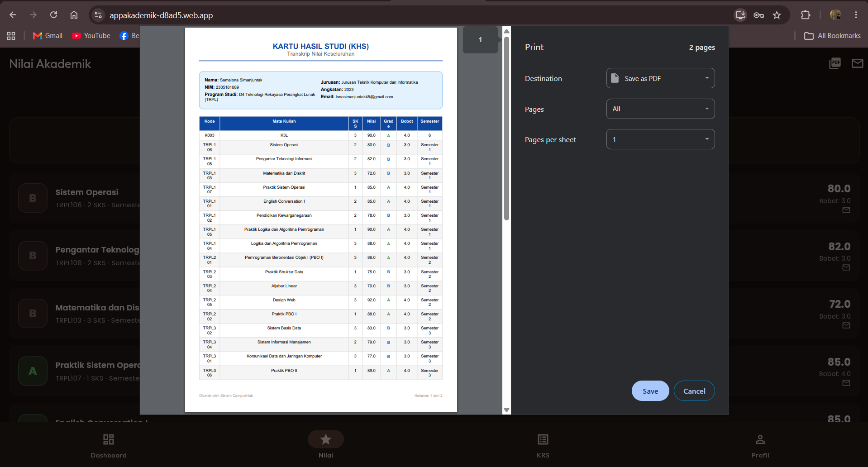Switch to the Dashboard tab
This screenshot has width=868, height=467.
coord(109,446)
